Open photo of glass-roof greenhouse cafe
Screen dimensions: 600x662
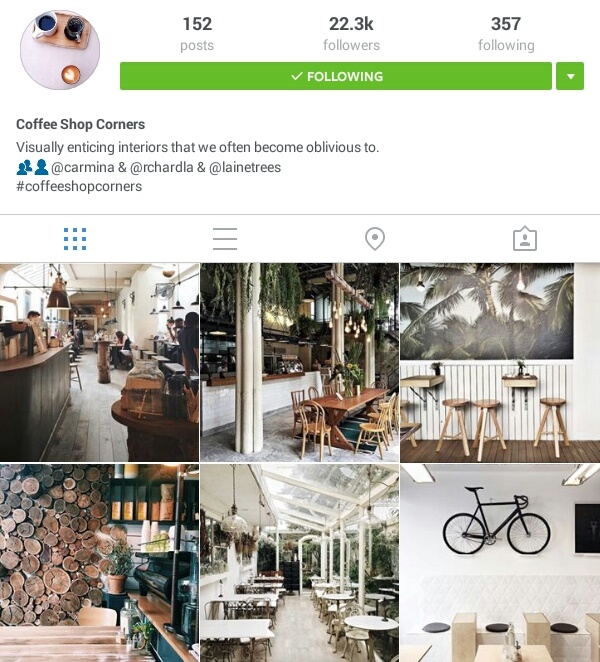coord(299,563)
